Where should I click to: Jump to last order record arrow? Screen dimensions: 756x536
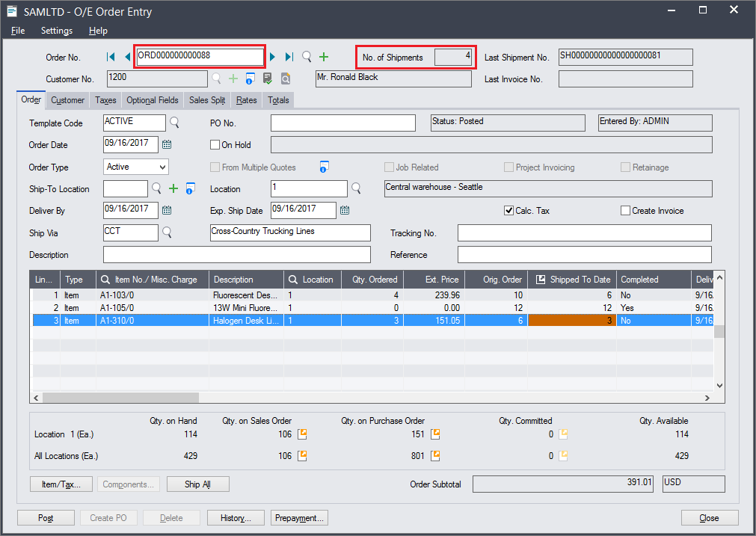289,57
